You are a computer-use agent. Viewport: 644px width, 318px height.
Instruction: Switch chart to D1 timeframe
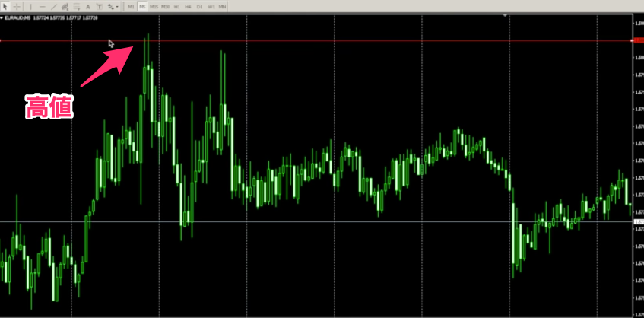(x=199, y=7)
